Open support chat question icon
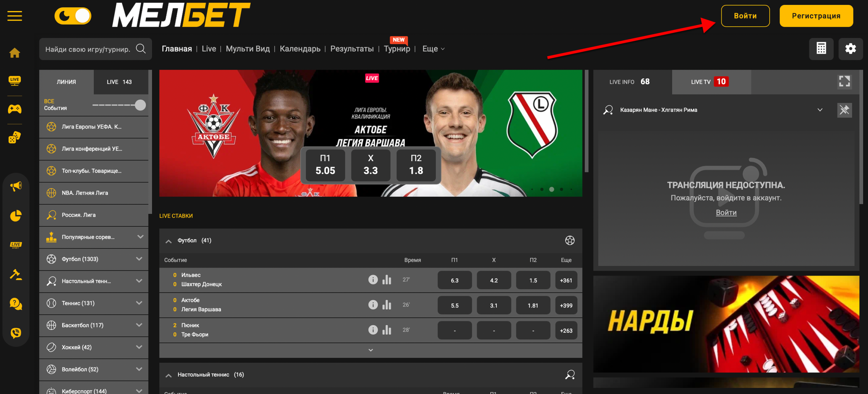Viewport: 868px width, 394px height. (16, 304)
